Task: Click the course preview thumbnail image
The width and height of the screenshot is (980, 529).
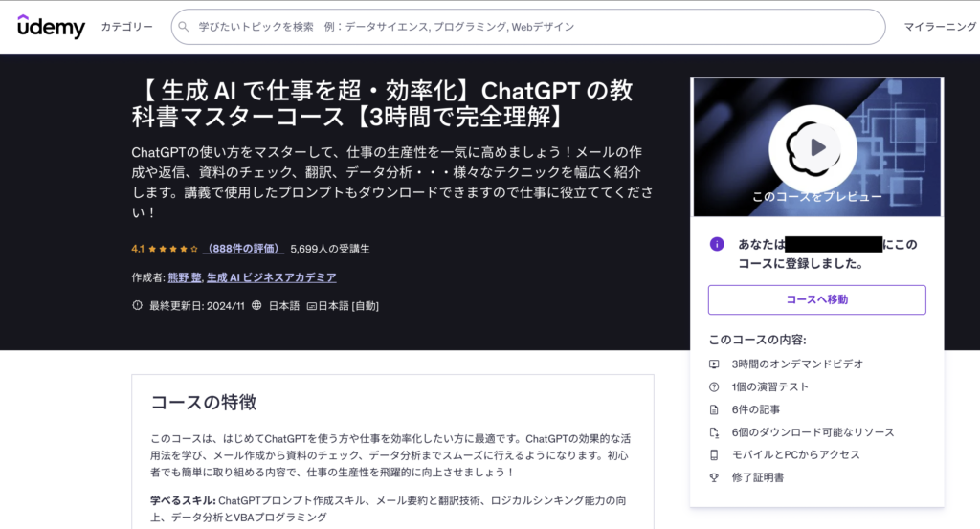Action: tap(816, 147)
